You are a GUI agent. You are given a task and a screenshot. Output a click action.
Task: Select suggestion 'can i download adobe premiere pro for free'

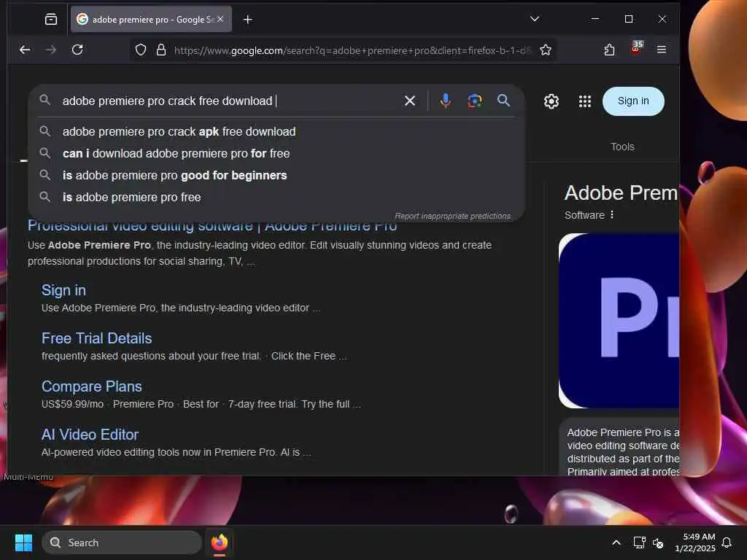click(276, 153)
